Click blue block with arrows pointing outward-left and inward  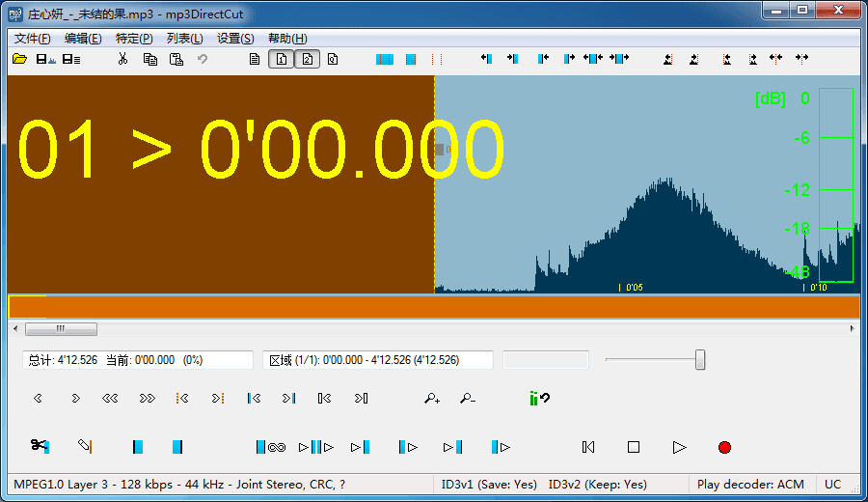[x=593, y=58]
